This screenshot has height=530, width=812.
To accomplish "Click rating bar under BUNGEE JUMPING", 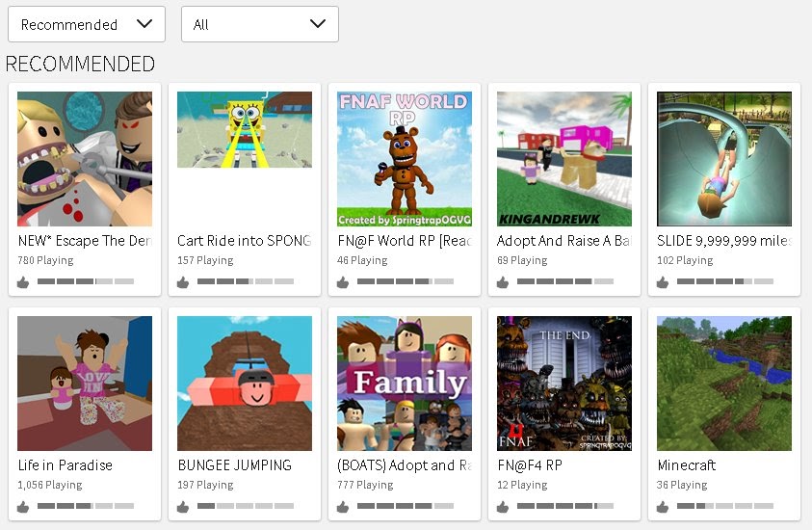I will [246, 506].
